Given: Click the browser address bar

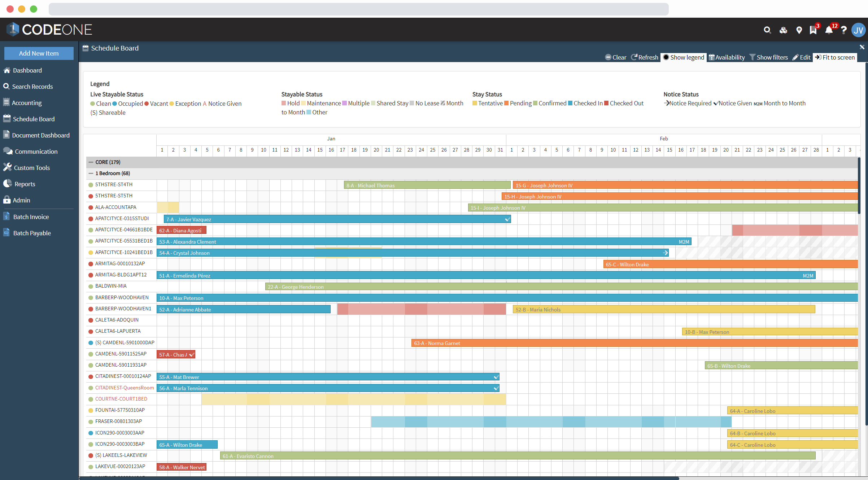Looking at the screenshot, I should [358, 9].
